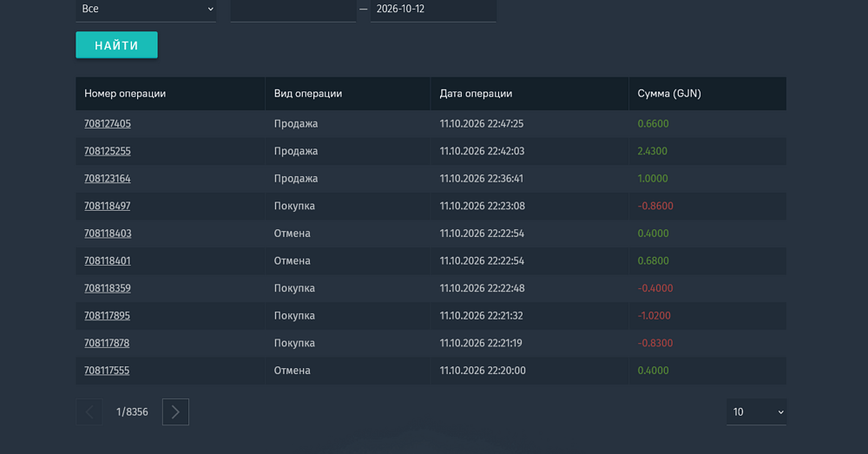
Task: Open operation 708118403
Action: pos(108,234)
